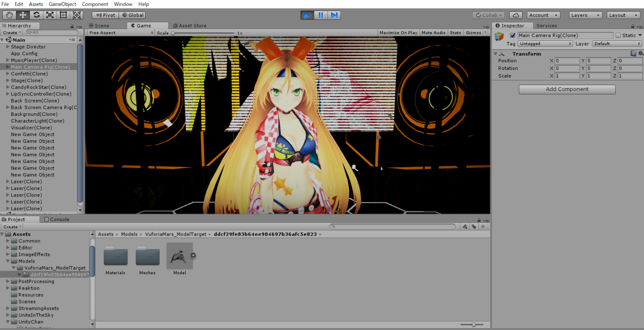Image resolution: width=644 pixels, height=330 pixels.
Task: Click the Add Component button
Action: 567,89
